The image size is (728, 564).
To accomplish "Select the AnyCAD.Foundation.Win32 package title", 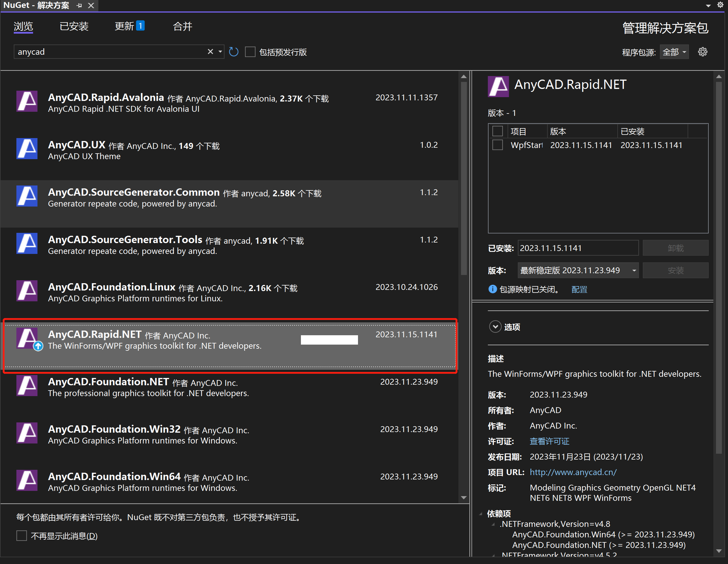I will 114,429.
